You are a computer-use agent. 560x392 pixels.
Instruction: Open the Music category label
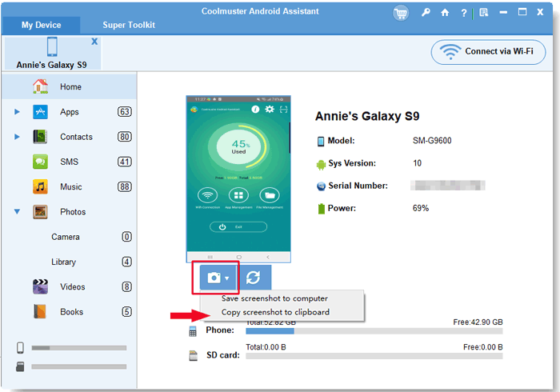click(x=70, y=186)
